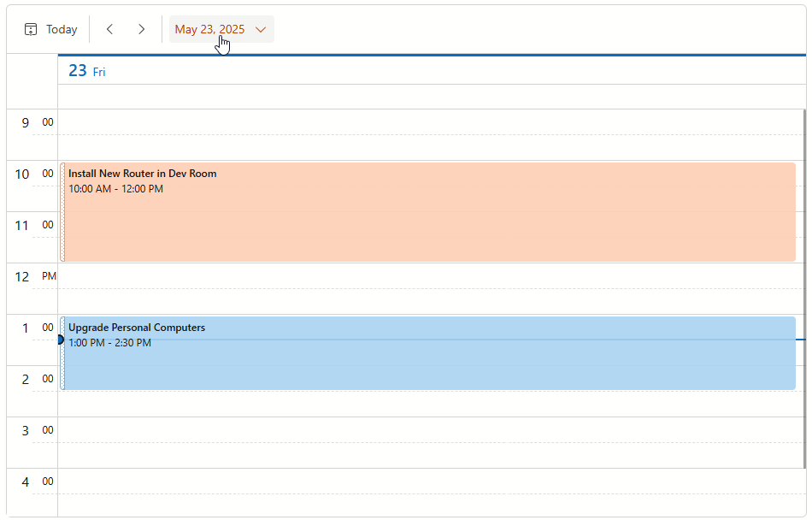Go to the previous day arrow
Image resolution: width=812 pixels, height=520 pixels.
(x=109, y=29)
